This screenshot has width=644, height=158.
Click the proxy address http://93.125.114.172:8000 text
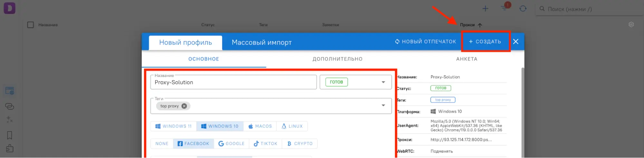pos(461,140)
